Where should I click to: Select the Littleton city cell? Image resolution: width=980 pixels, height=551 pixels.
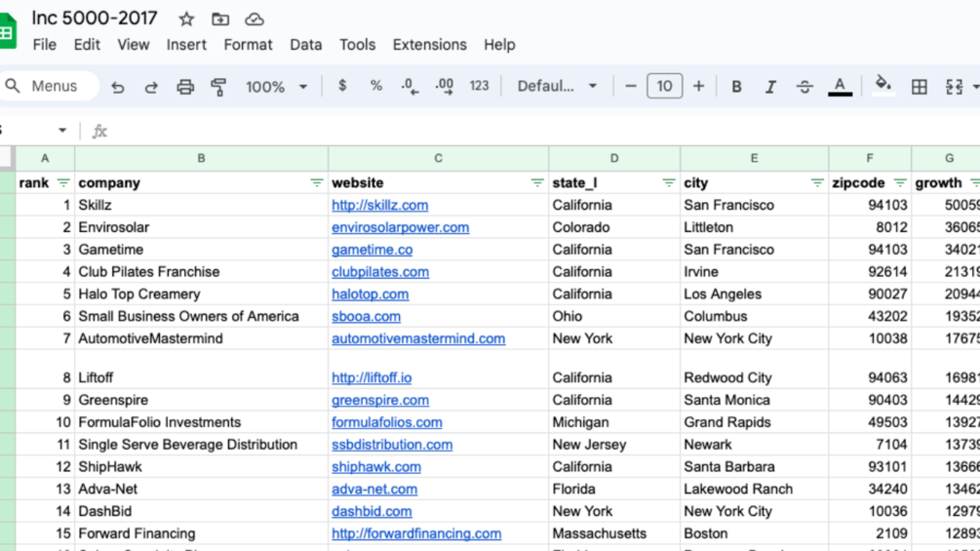pyautogui.click(x=755, y=227)
